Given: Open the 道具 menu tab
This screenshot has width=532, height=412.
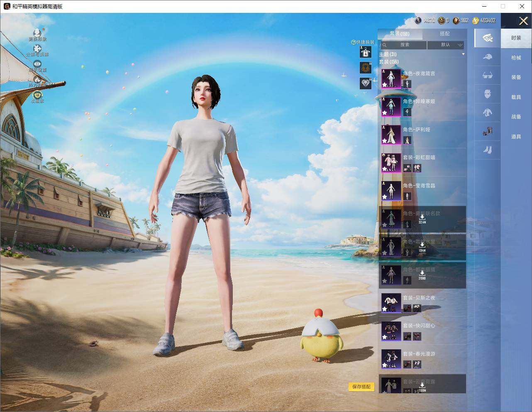Looking at the screenshot, I should pos(516,137).
